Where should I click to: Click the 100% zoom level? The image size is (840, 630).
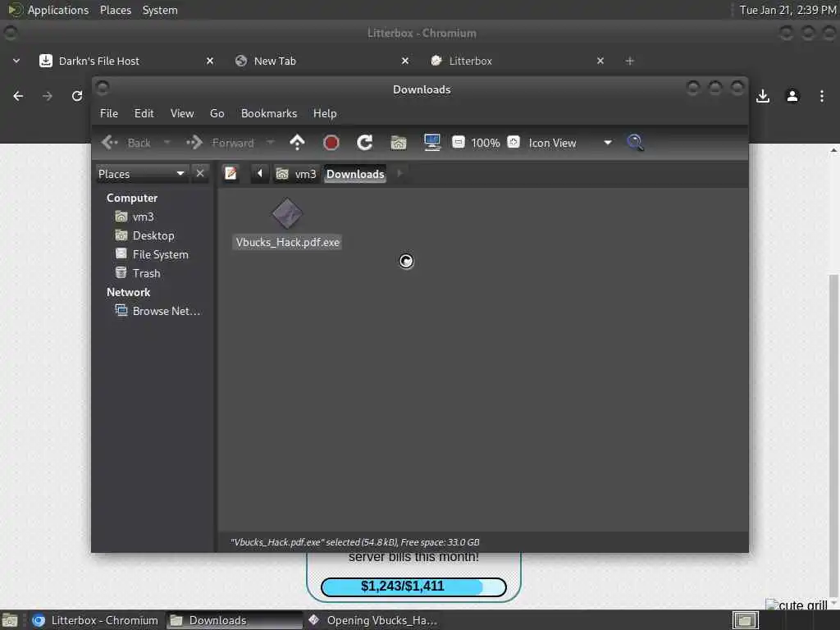[x=486, y=143]
